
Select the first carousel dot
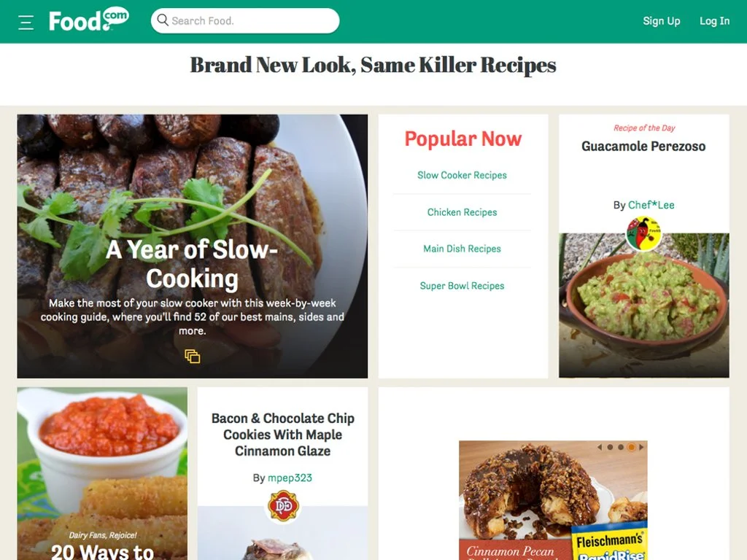click(x=610, y=447)
